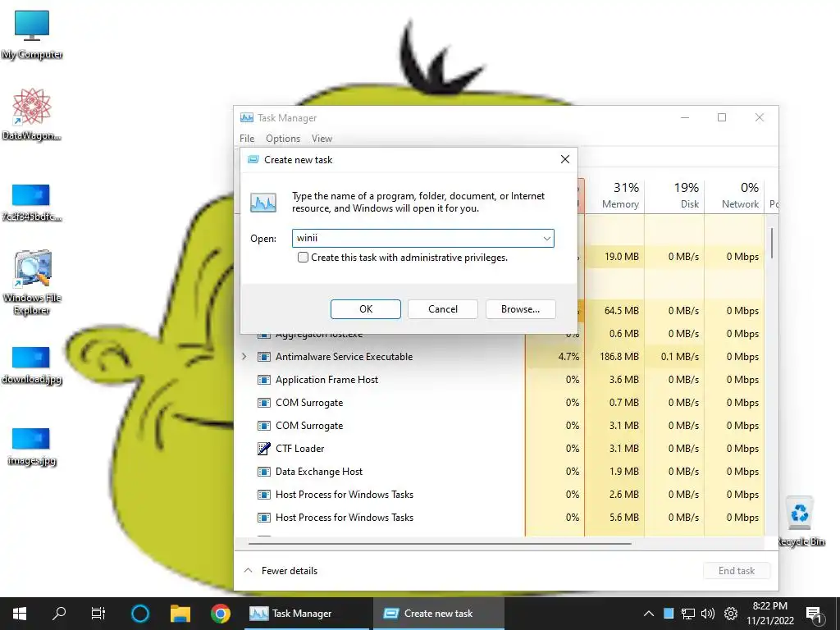Click the network tray icon
The image size is (840, 630).
point(688,614)
